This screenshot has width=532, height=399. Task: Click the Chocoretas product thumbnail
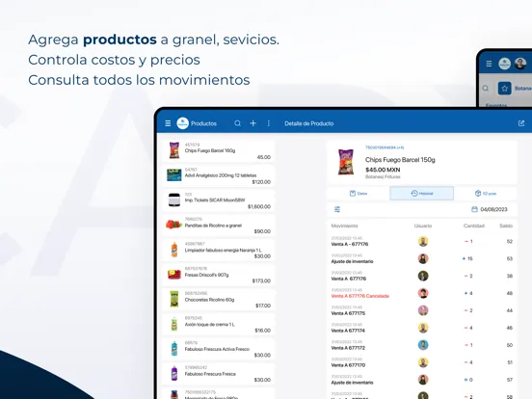tap(174, 299)
